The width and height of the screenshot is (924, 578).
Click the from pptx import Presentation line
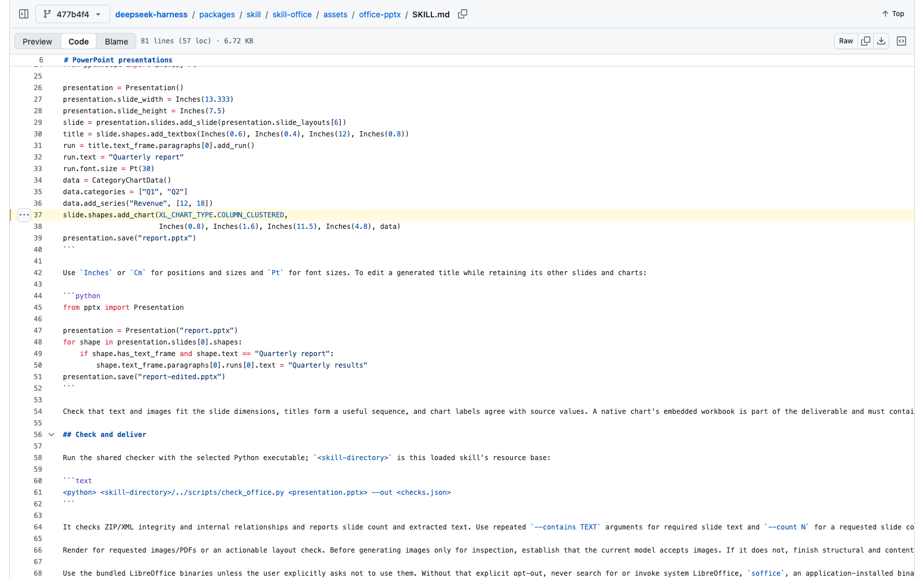tap(124, 307)
